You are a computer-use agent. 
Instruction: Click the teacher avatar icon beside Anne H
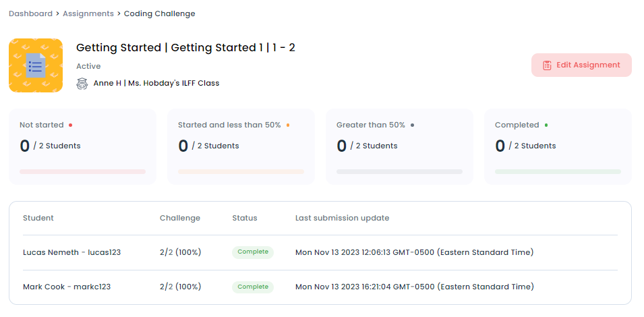[82, 84]
